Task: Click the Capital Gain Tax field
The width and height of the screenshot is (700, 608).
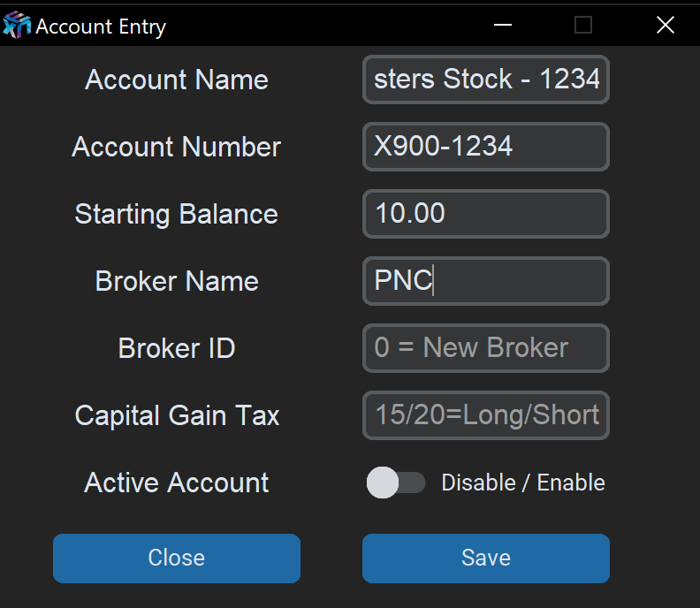Action: coord(486,415)
